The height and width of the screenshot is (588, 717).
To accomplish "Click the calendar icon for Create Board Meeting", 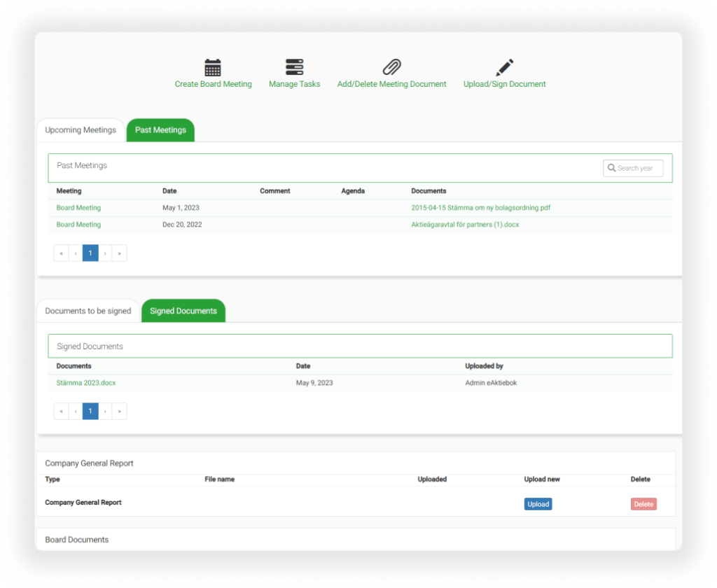I will tap(213, 67).
